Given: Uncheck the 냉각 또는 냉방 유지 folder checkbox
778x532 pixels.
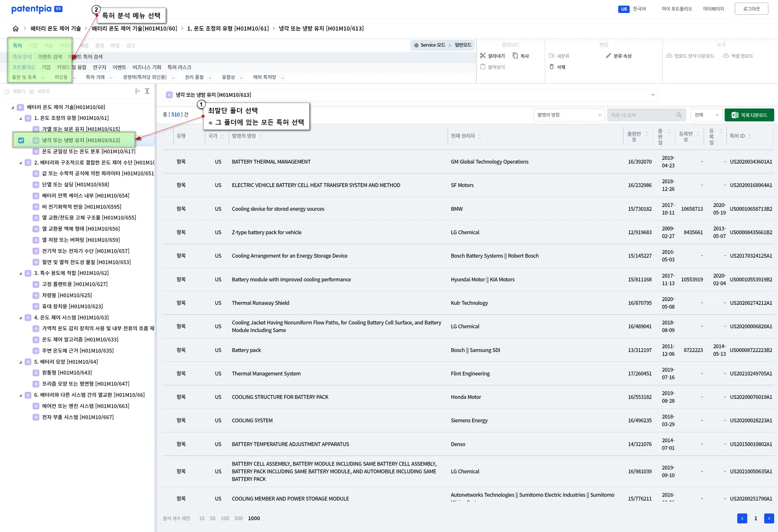Looking at the screenshot, I should coord(21,140).
